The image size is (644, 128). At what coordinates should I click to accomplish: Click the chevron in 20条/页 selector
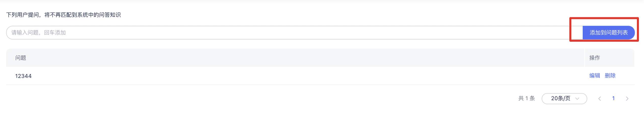click(577, 99)
